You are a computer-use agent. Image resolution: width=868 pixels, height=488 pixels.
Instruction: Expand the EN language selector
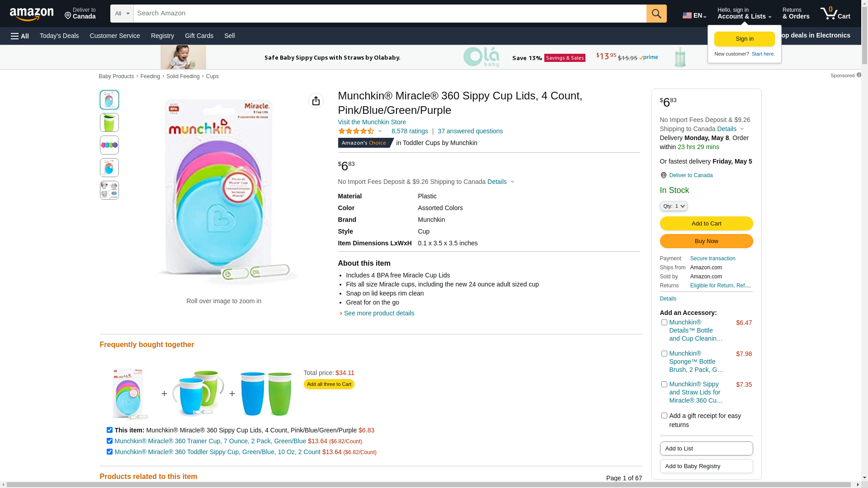[694, 15]
